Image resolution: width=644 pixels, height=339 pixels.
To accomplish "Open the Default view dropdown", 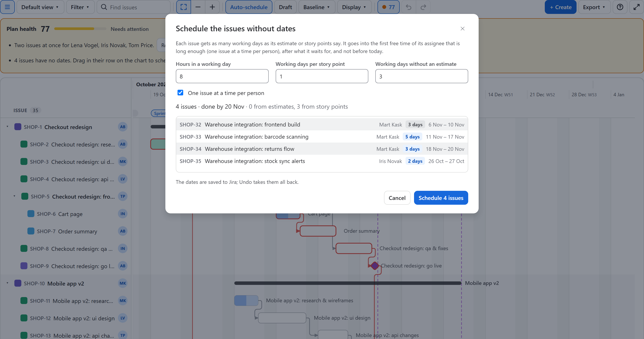I will 40,7.
